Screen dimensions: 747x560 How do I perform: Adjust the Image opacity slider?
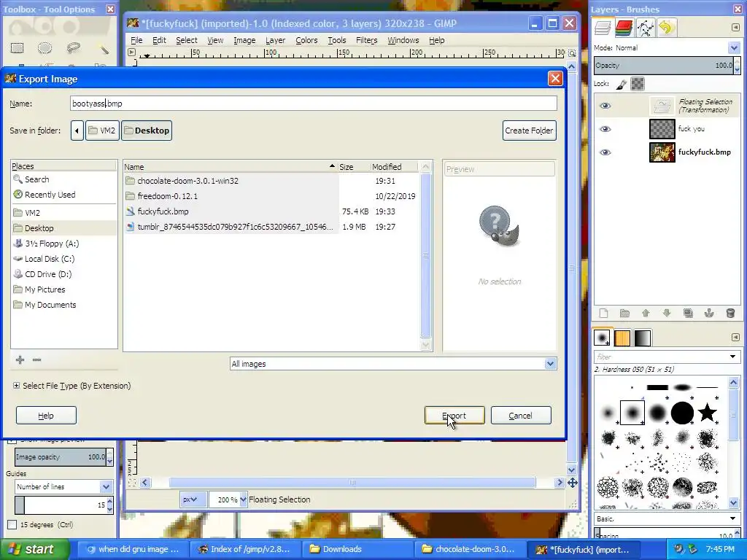click(x=61, y=457)
